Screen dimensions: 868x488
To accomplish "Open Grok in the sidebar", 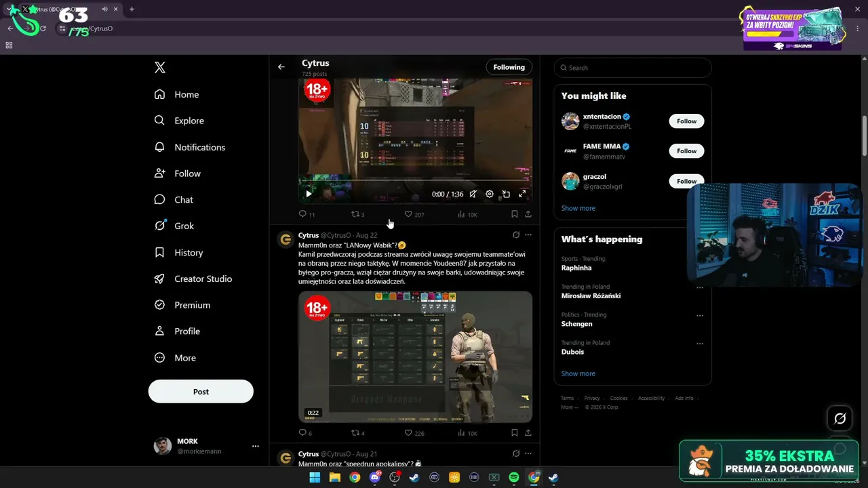I will pos(175,226).
